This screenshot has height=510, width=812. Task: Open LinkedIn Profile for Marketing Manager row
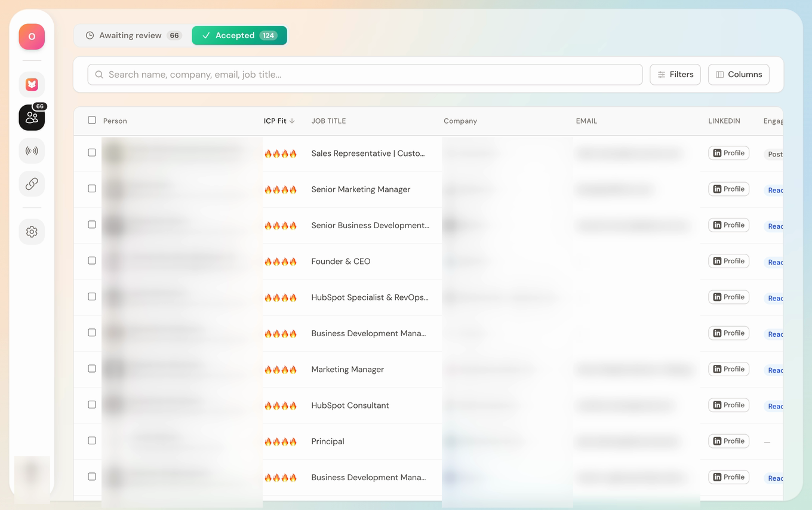tap(728, 369)
